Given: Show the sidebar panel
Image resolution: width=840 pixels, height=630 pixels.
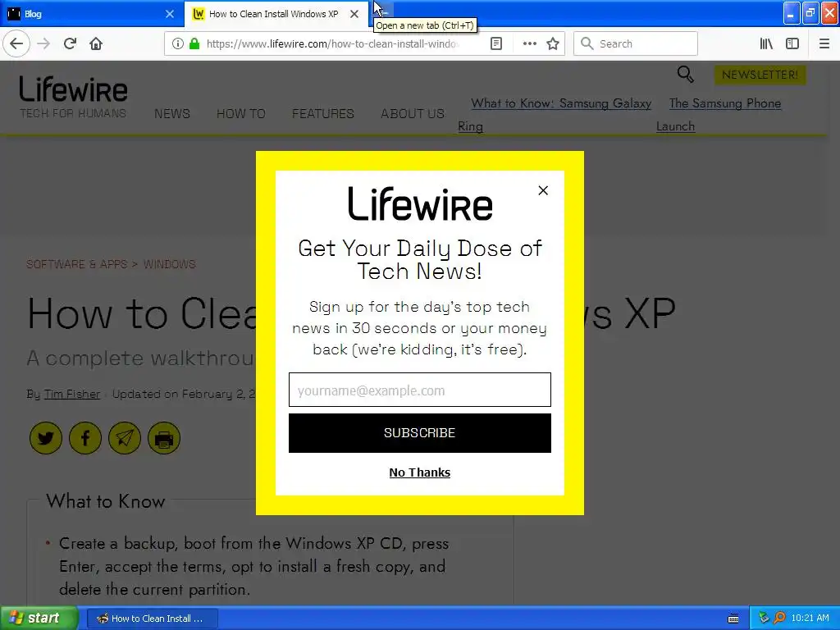Looking at the screenshot, I should coord(792,44).
